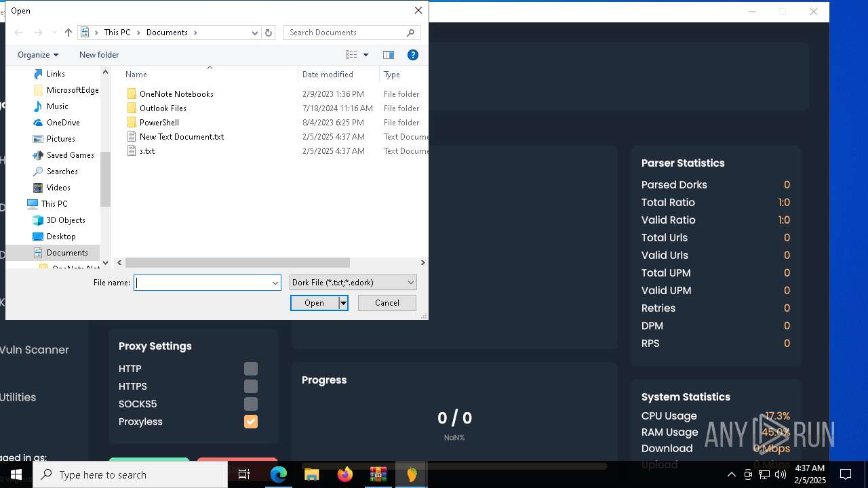This screenshot has height=488, width=868.
Task: Show hidden system tray icons
Action: click(731, 474)
